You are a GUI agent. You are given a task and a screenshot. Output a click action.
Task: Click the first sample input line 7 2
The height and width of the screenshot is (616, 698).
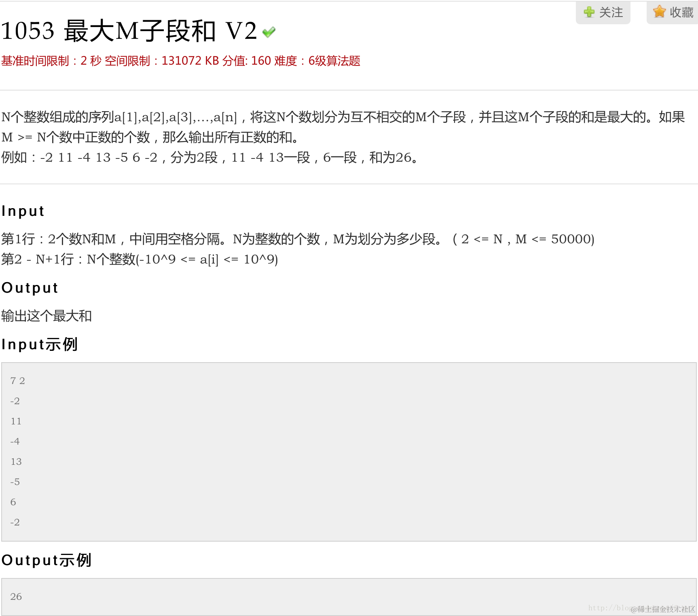[18, 381]
